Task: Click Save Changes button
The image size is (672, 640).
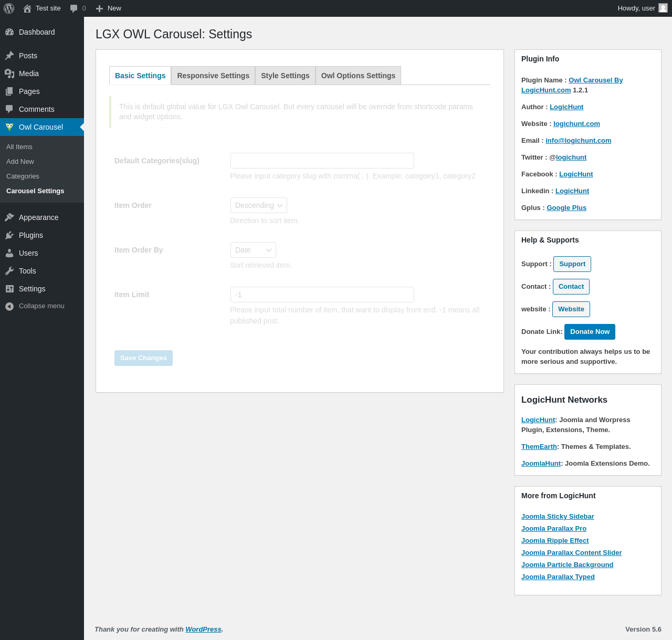Action: (143, 358)
